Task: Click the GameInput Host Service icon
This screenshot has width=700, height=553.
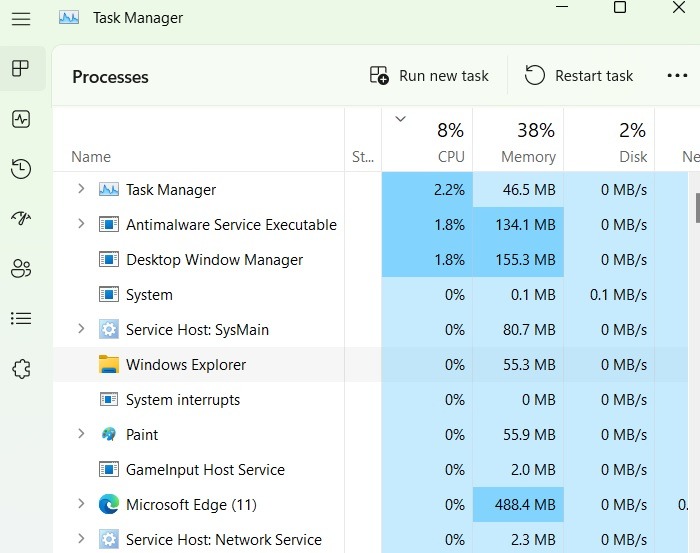Action: pyautogui.click(x=108, y=469)
